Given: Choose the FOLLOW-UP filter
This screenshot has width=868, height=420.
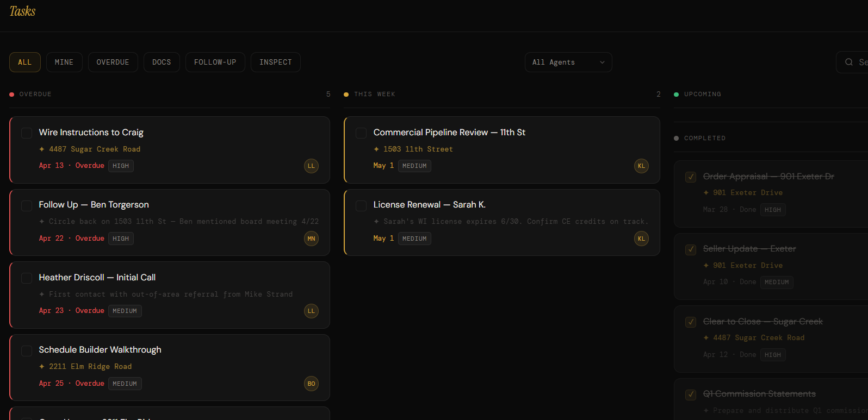Looking at the screenshot, I should [215, 62].
